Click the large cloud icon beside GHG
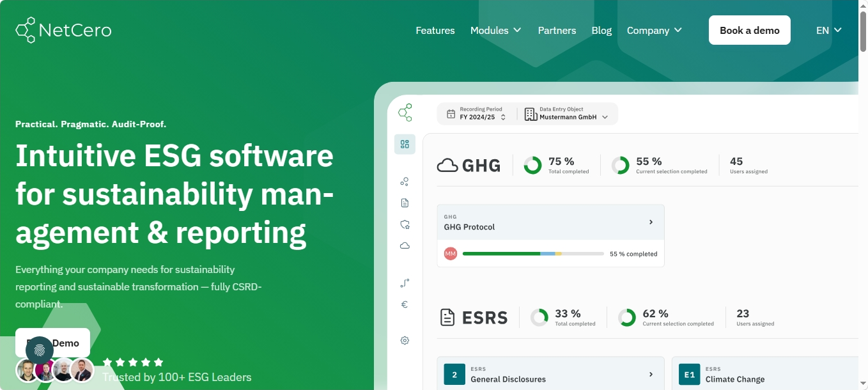 [x=447, y=166]
